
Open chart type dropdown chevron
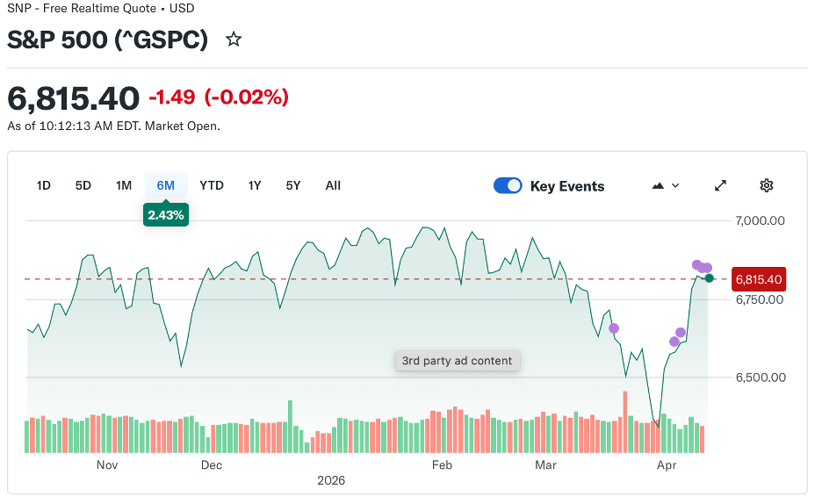(675, 185)
